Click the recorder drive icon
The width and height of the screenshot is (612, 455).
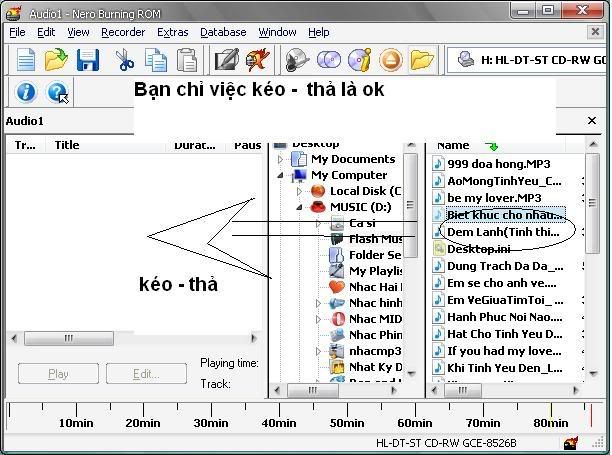pyautogui.click(x=465, y=60)
